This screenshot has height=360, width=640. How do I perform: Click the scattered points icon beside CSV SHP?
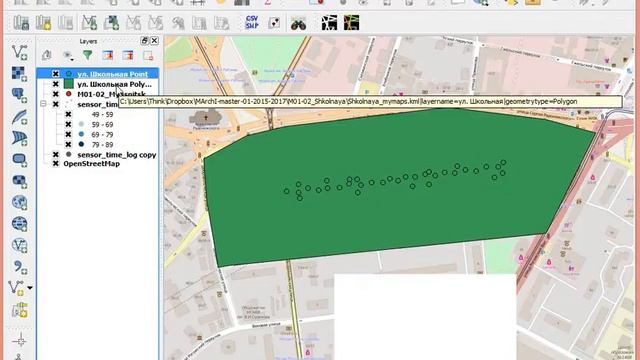coord(274,23)
